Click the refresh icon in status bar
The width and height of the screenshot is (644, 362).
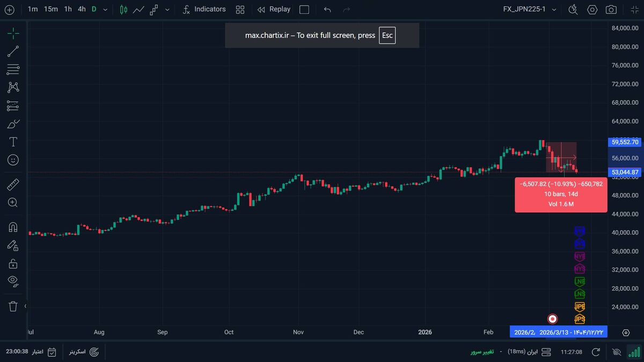(x=596, y=352)
